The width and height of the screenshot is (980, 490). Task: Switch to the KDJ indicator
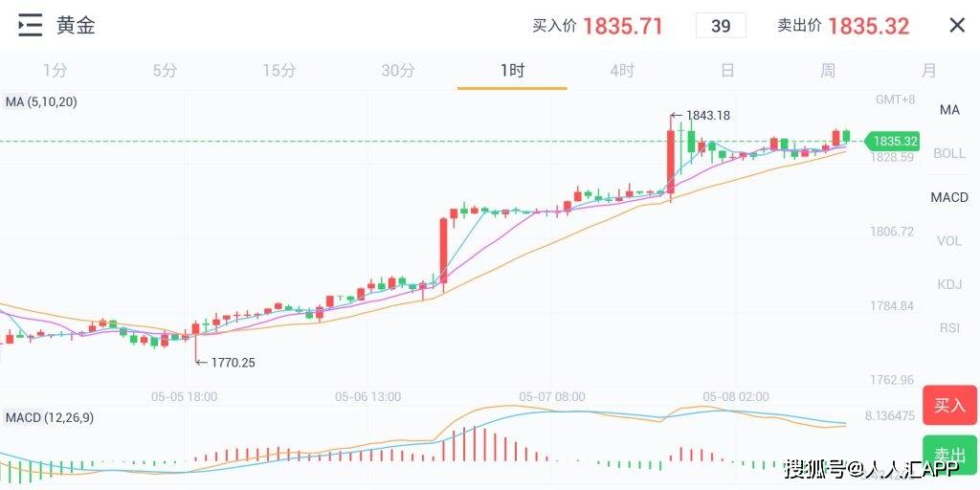point(949,284)
